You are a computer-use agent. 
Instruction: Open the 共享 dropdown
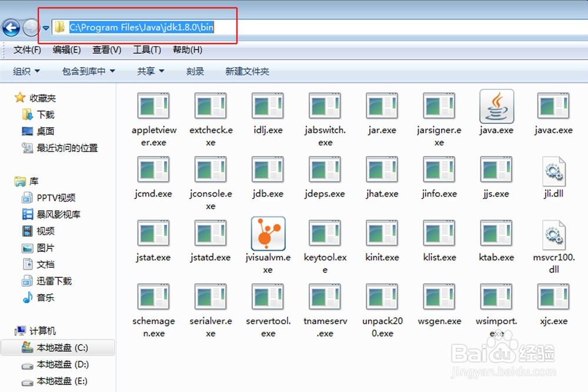coord(151,71)
